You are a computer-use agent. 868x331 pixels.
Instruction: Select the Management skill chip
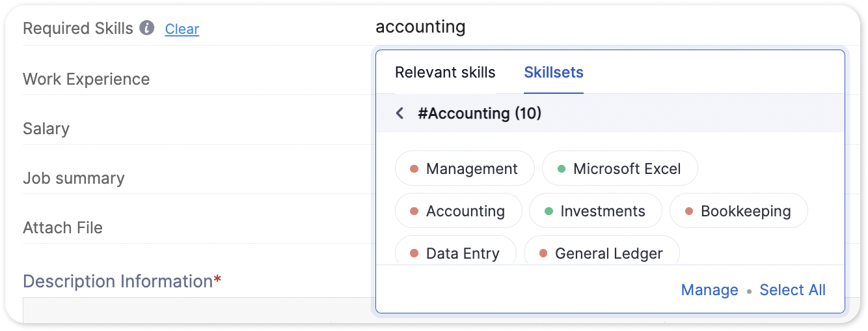coord(465,169)
